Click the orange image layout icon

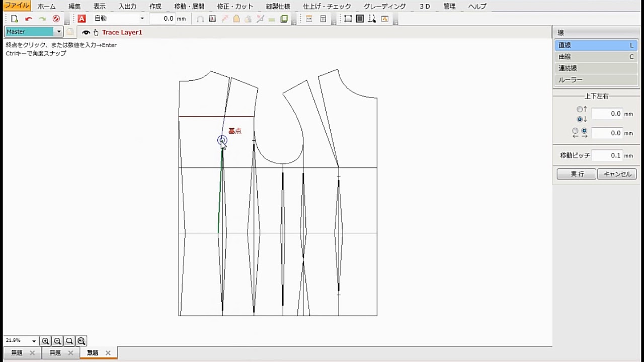coord(385,19)
